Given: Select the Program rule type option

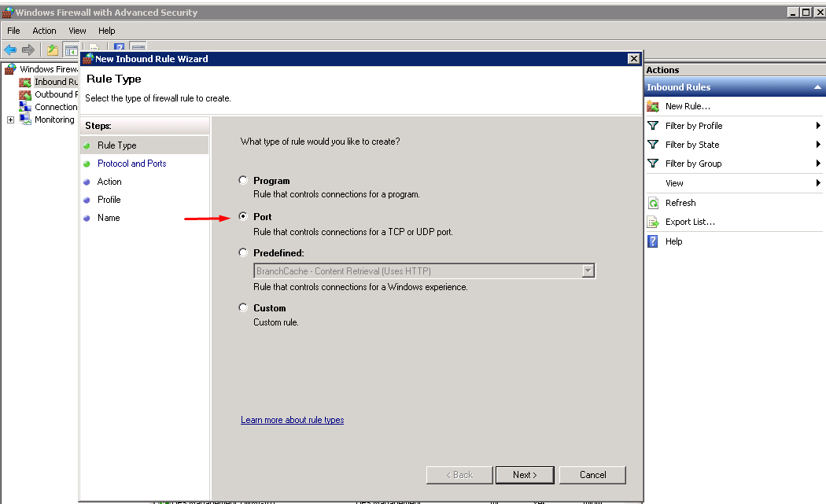Looking at the screenshot, I should coord(243,180).
